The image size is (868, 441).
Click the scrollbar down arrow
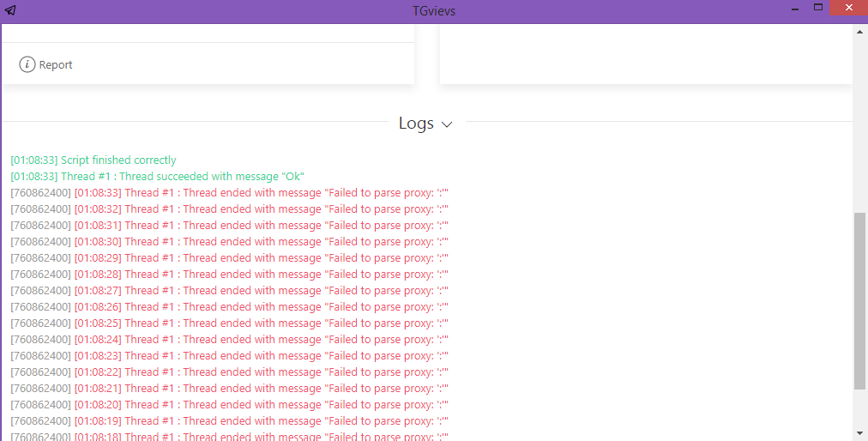click(x=860, y=432)
